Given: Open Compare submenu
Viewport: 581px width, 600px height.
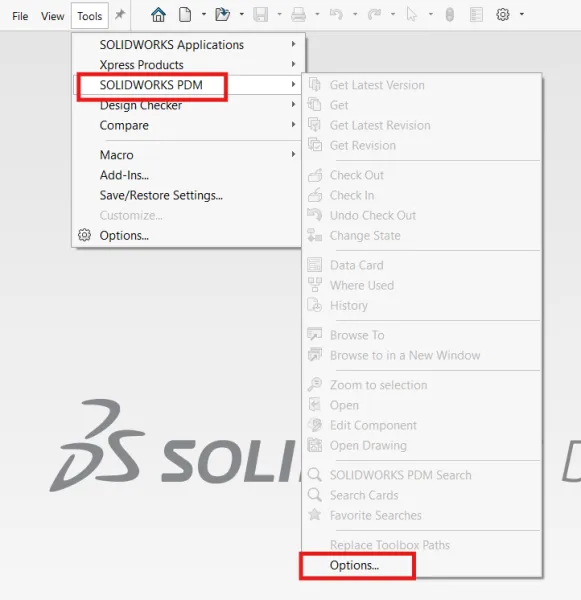Looking at the screenshot, I should pos(188,125).
